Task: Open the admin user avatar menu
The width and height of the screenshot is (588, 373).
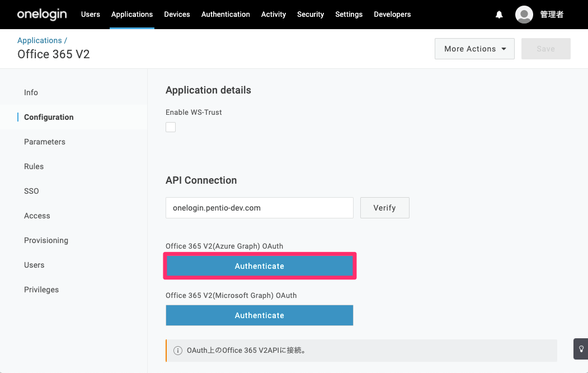Action: pos(524,15)
